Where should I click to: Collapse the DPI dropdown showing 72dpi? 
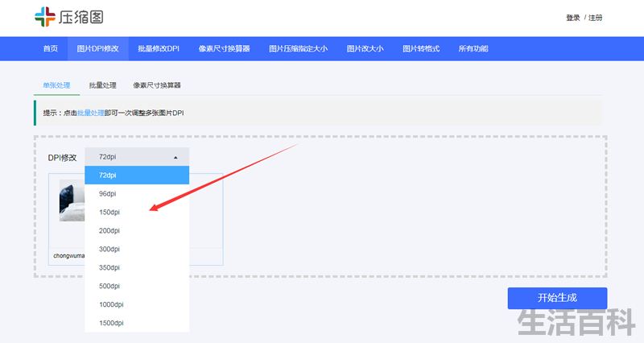[x=137, y=157]
